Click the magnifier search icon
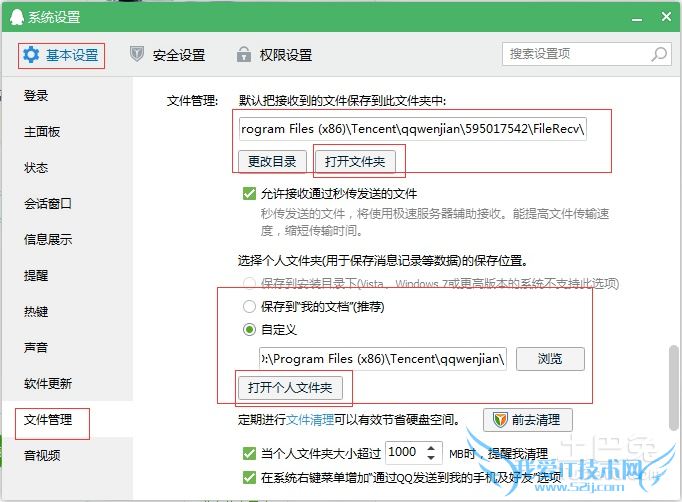The width and height of the screenshot is (682, 502). click(659, 54)
